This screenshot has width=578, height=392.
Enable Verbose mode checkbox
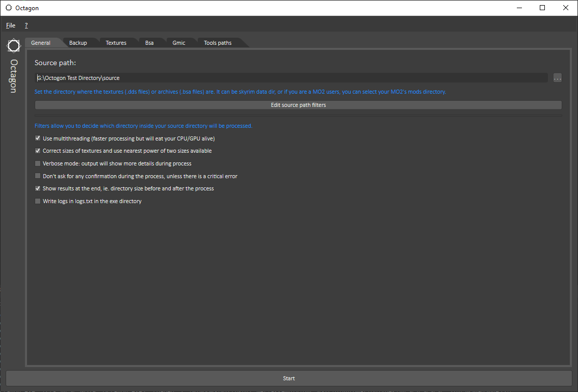coord(38,163)
